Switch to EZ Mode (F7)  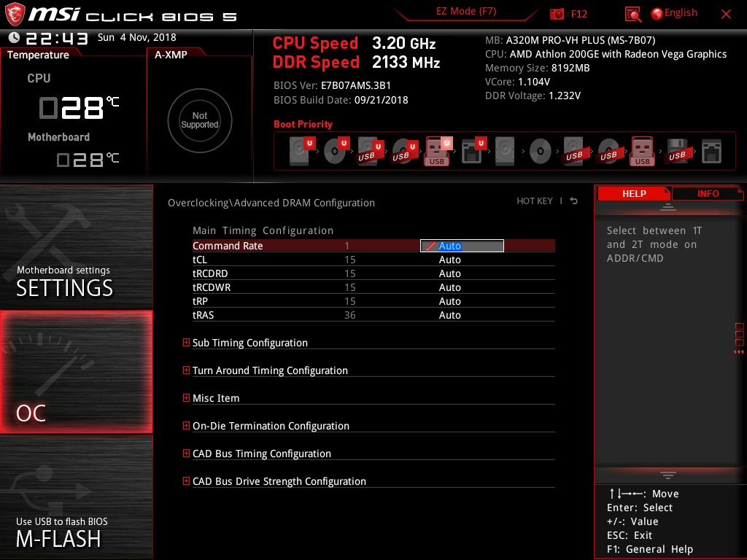pos(466,12)
